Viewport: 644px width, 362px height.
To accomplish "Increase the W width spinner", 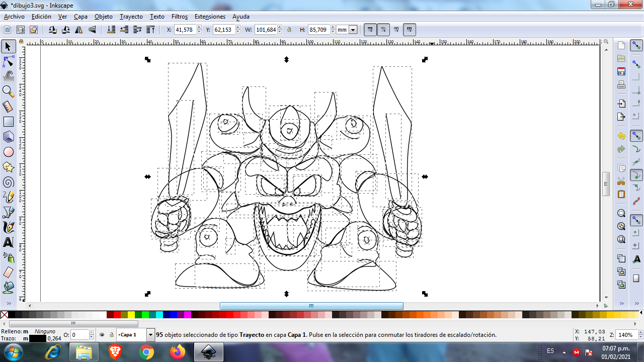I will pyautogui.click(x=280, y=28).
